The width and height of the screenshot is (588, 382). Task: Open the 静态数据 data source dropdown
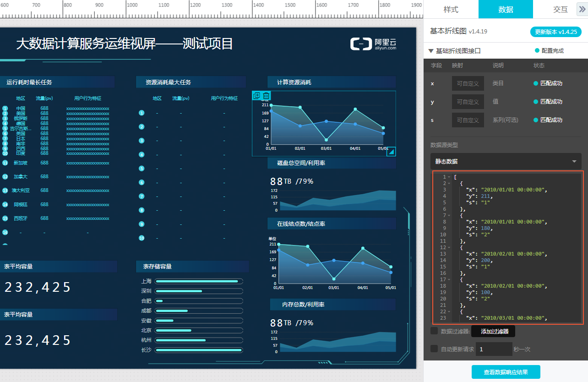(x=506, y=161)
